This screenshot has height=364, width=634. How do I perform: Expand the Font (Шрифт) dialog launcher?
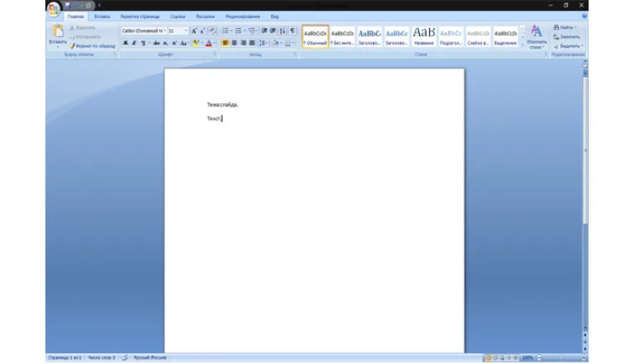[215, 54]
